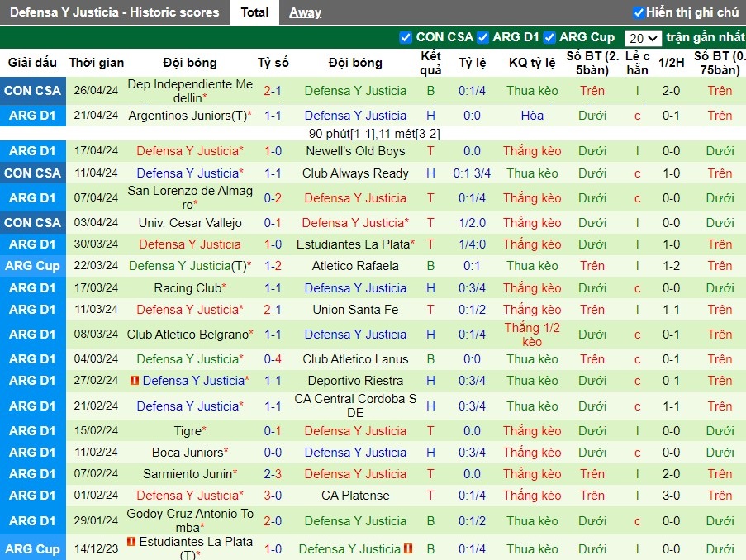Click the 0-4 score against Club Atletico Lanus
The height and width of the screenshot is (560, 746).
(x=273, y=359)
